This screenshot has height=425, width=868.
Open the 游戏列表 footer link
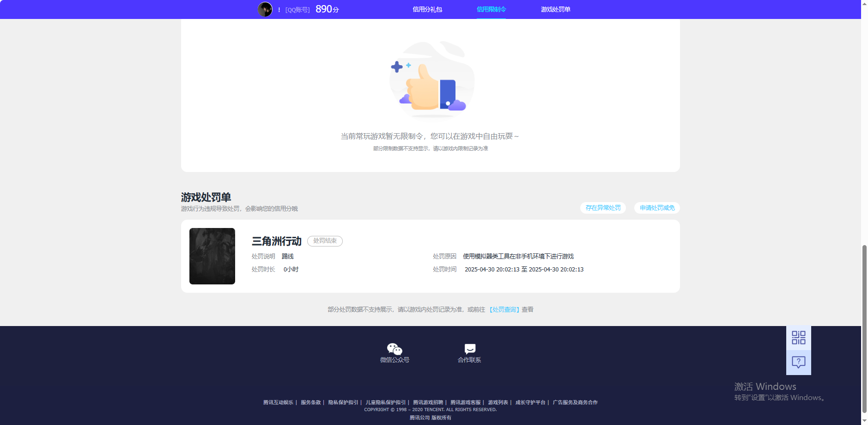pyautogui.click(x=498, y=402)
